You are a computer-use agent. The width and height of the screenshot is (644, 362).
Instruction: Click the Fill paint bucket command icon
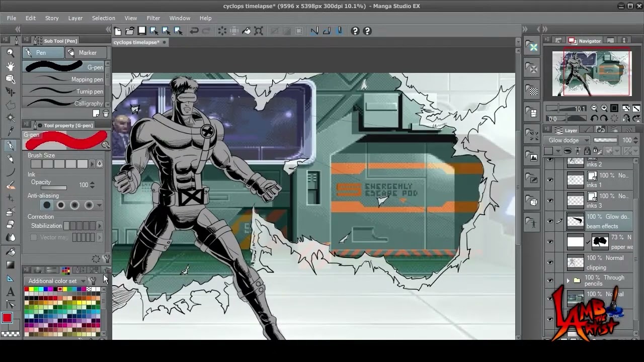(x=247, y=31)
